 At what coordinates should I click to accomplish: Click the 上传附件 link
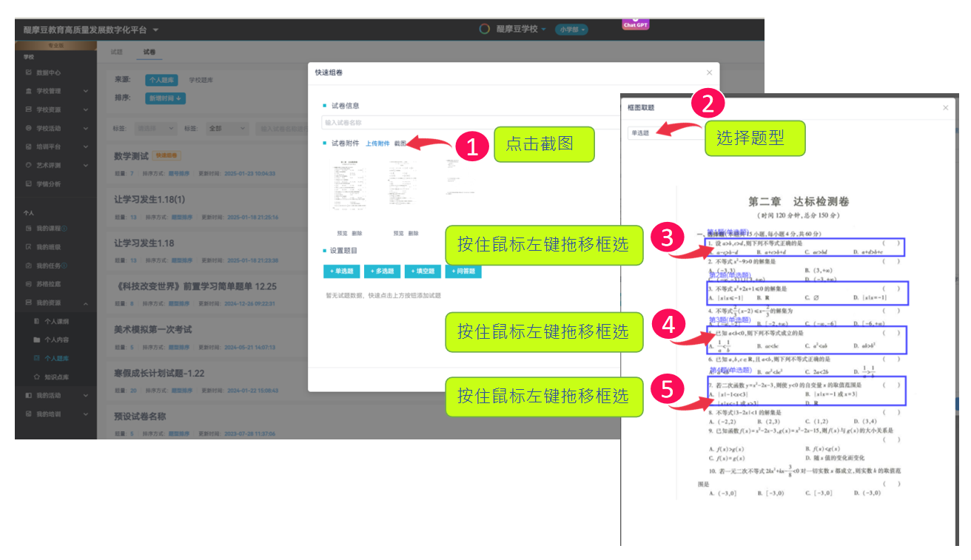tap(377, 144)
